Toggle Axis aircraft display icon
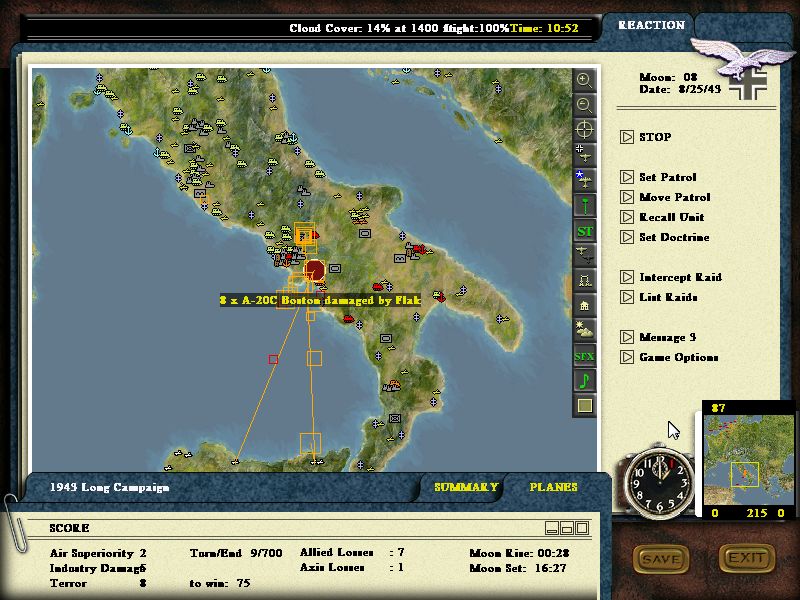Screen dimensions: 800x600 [x=584, y=155]
